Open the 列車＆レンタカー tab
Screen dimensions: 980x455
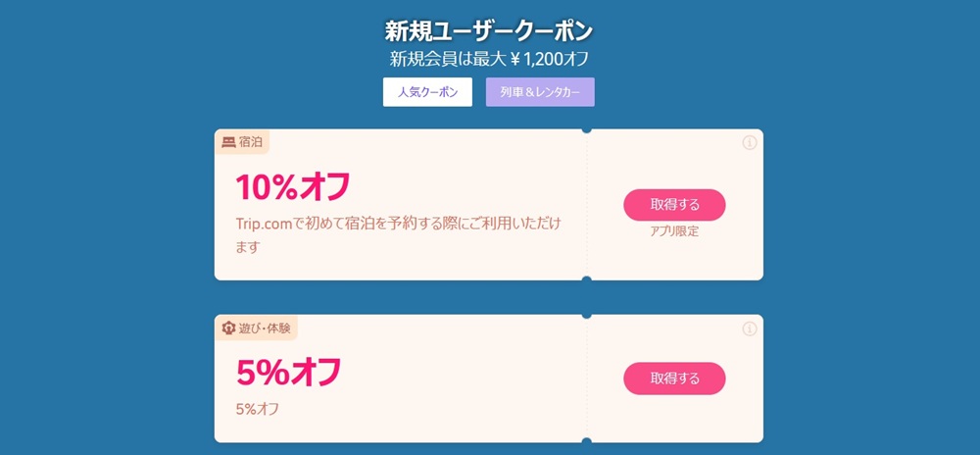(540, 92)
